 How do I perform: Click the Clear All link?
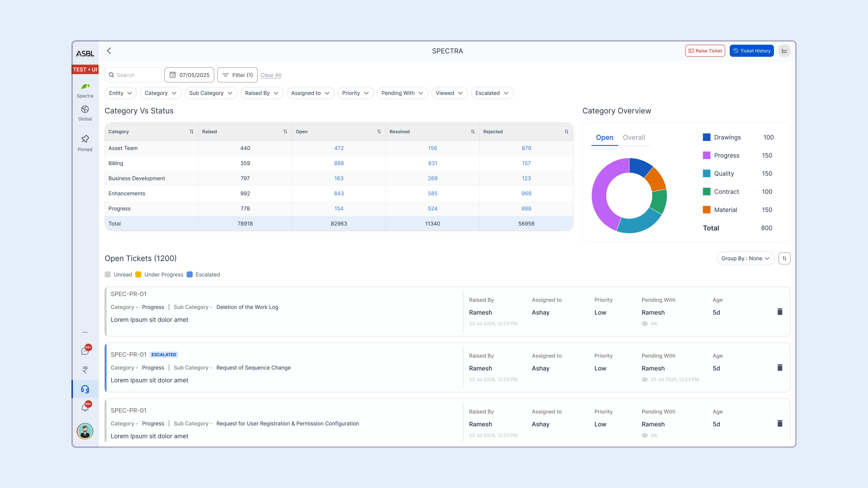[271, 75]
